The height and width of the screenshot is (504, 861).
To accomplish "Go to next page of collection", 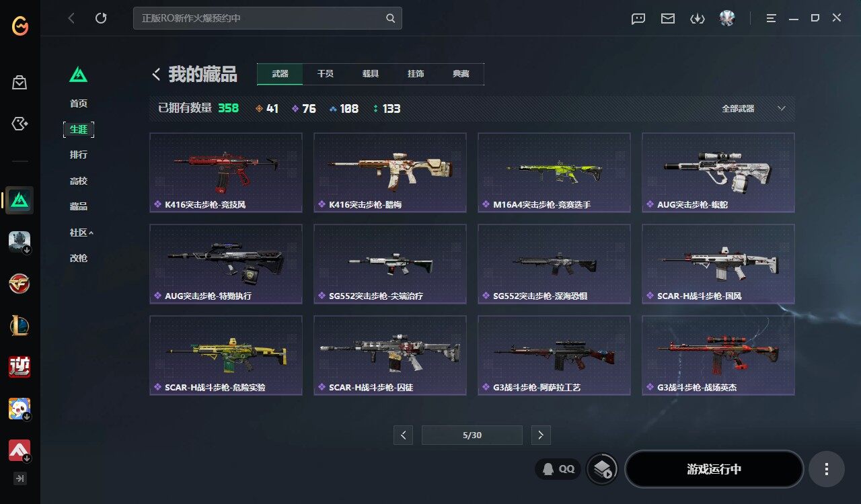I will [x=541, y=435].
